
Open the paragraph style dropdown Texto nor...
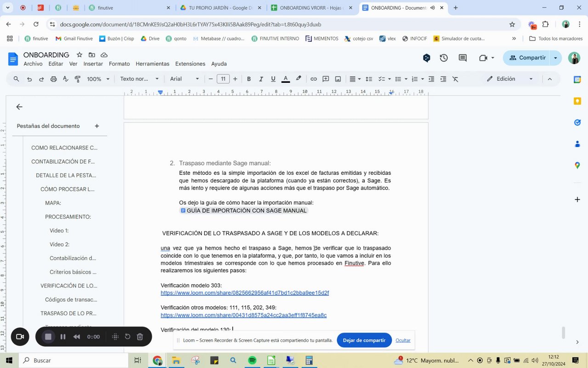tap(139, 79)
